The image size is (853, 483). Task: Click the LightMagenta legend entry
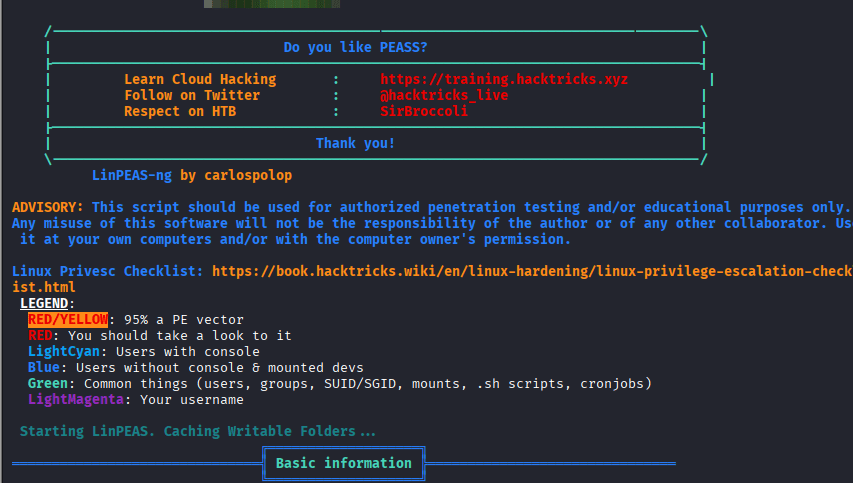point(75,399)
